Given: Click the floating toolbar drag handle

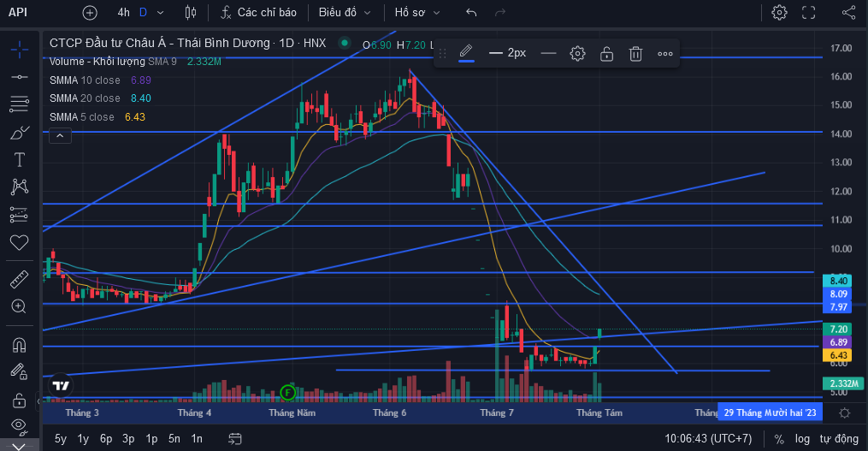Looking at the screenshot, I should click(442, 53).
